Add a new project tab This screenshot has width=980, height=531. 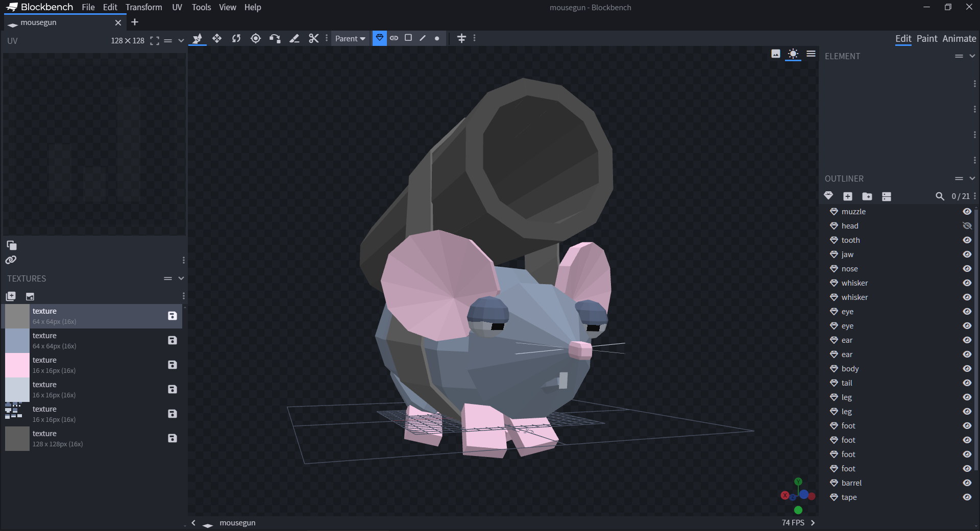[135, 22]
